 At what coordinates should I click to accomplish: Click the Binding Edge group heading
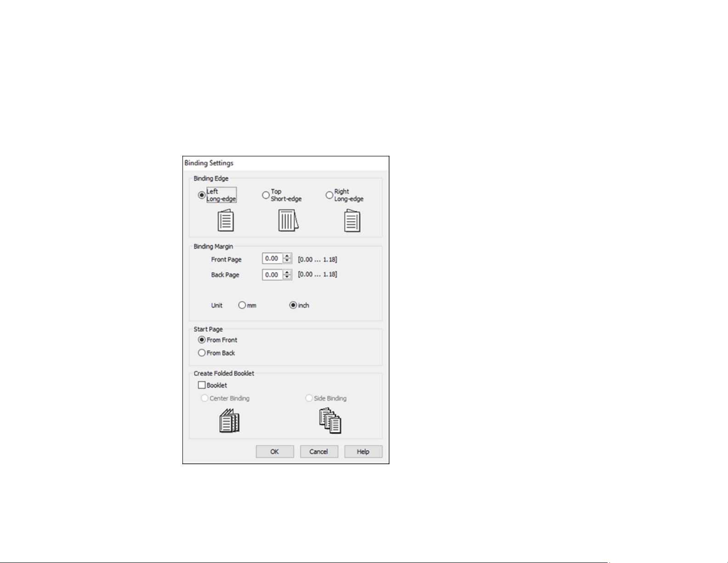tap(211, 179)
